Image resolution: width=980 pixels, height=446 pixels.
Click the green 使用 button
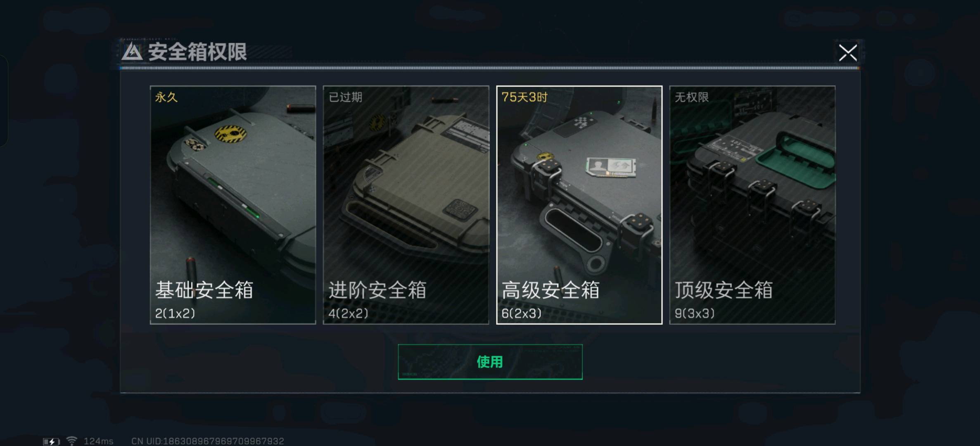point(490,362)
